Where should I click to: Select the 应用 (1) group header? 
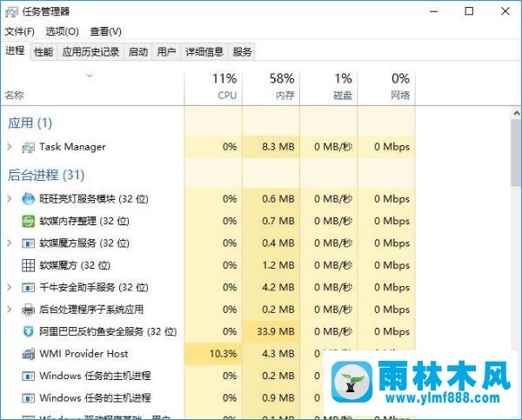[30, 123]
